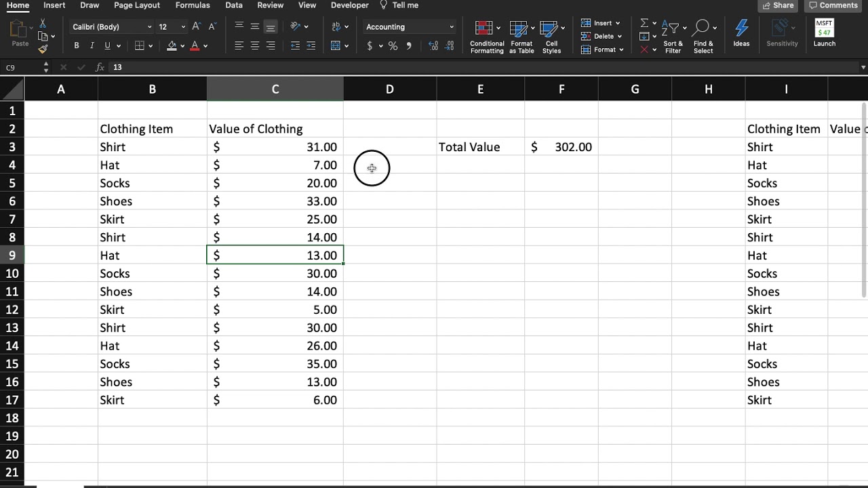Switch to the Page Layout tab

coord(136,5)
